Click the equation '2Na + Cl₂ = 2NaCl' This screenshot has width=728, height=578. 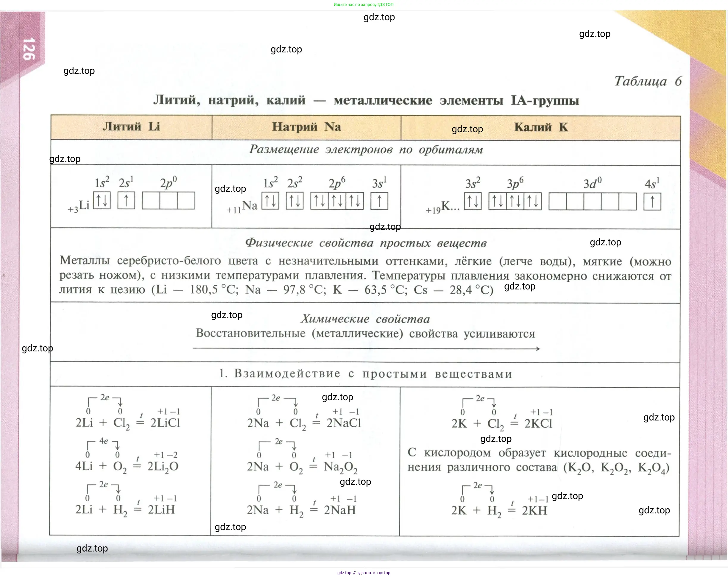[304, 424]
